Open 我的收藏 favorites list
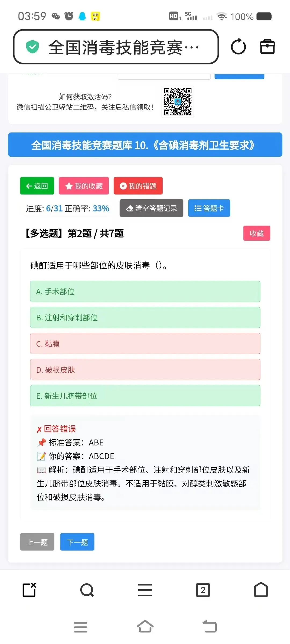290x644 pixels. click(x=84, y=186)
